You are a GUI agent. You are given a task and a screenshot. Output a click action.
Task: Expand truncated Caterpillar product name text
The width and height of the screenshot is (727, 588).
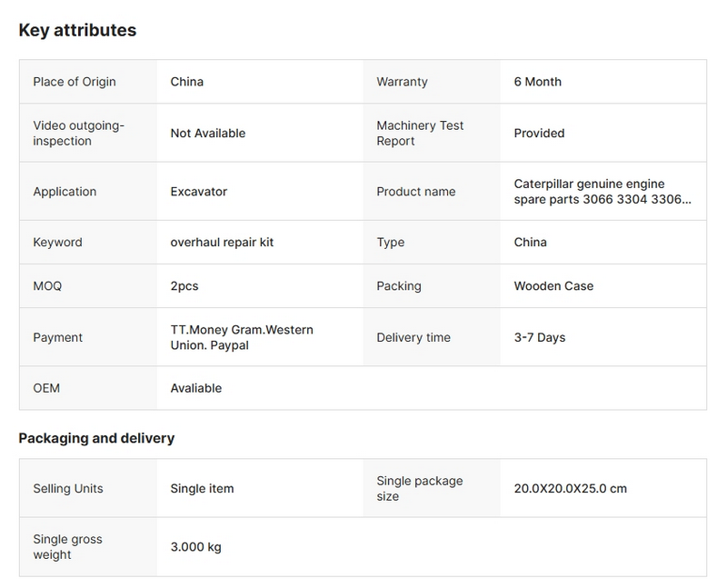click(602, 192)
